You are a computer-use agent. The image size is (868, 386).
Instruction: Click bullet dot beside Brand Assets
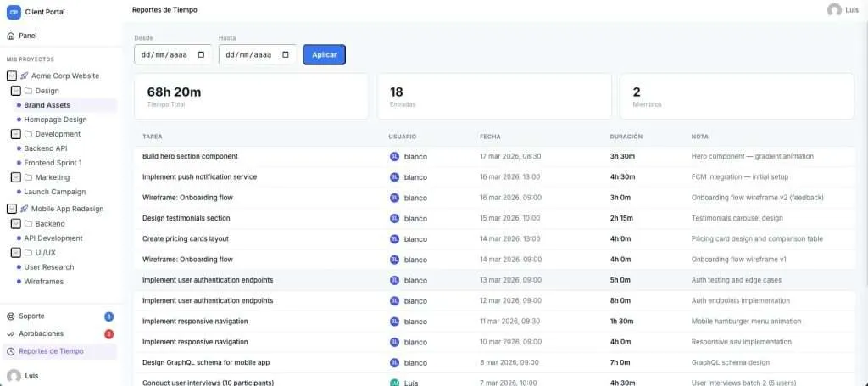[19, 105]
